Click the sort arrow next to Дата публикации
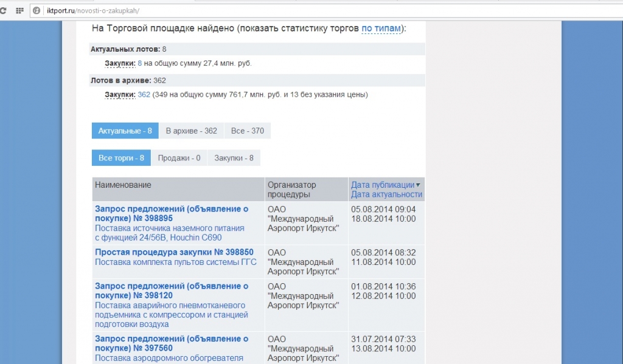 click(x=418, y=185)
